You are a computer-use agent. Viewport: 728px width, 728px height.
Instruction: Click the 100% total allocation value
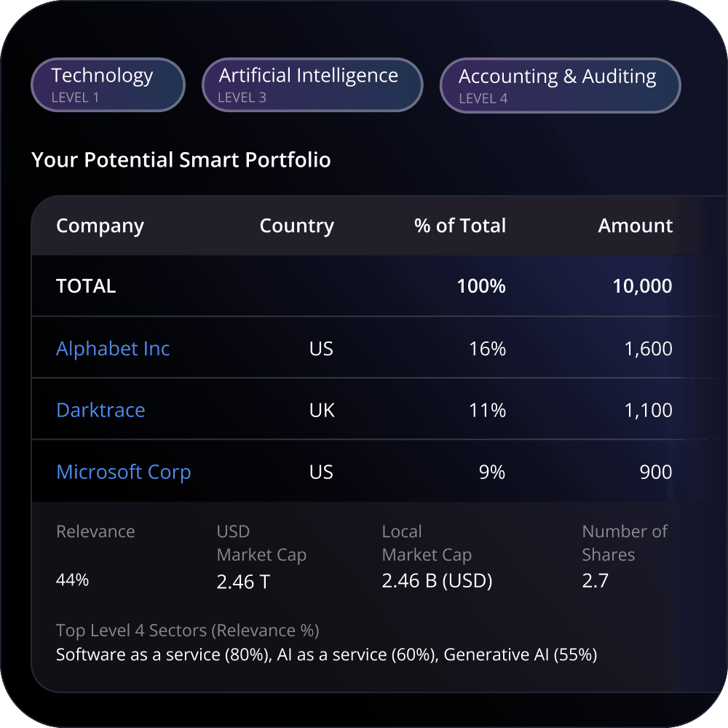[482, 286]
